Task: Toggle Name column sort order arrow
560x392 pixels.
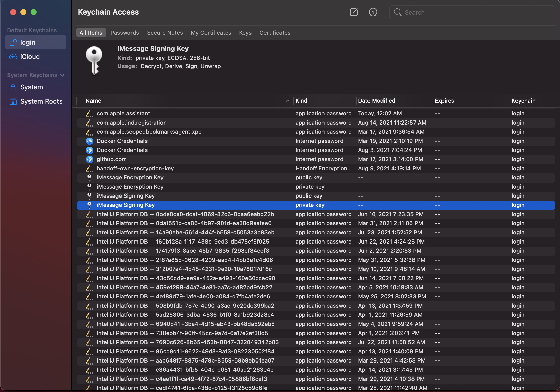Action: click(287, 101)
